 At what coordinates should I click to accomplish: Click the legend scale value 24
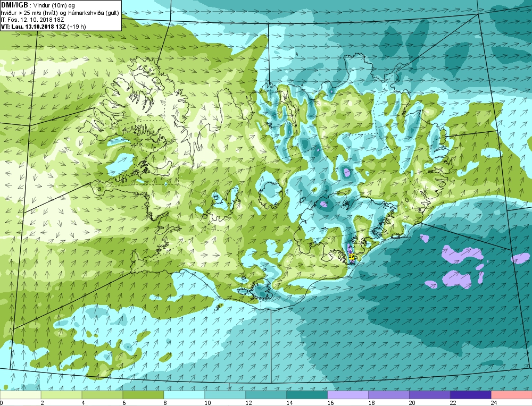click(x=494, y=403)
